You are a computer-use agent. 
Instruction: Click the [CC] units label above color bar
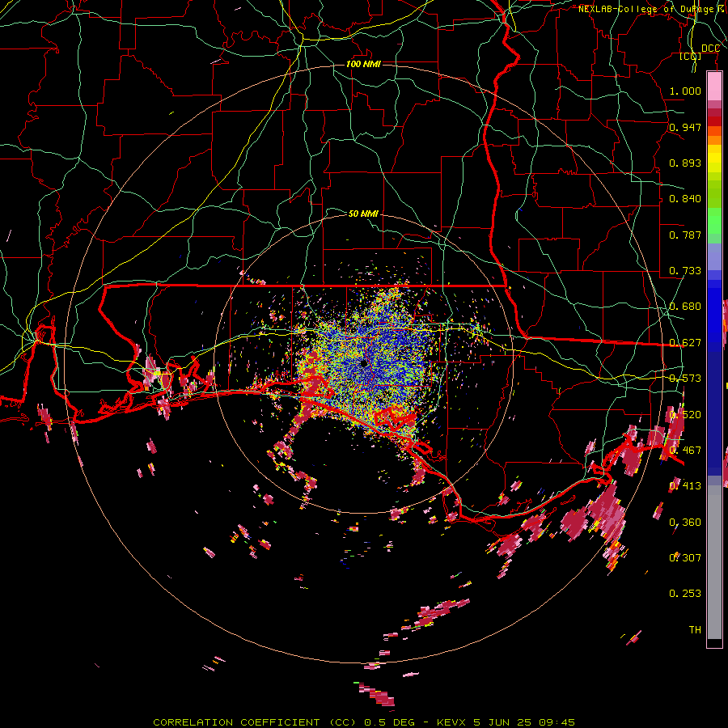(691, 57)
